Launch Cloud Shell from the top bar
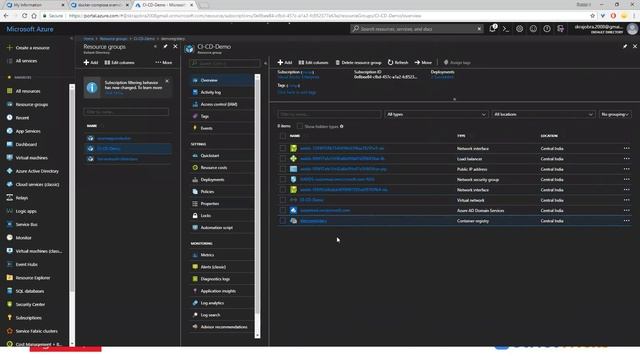 pos(506,29)
